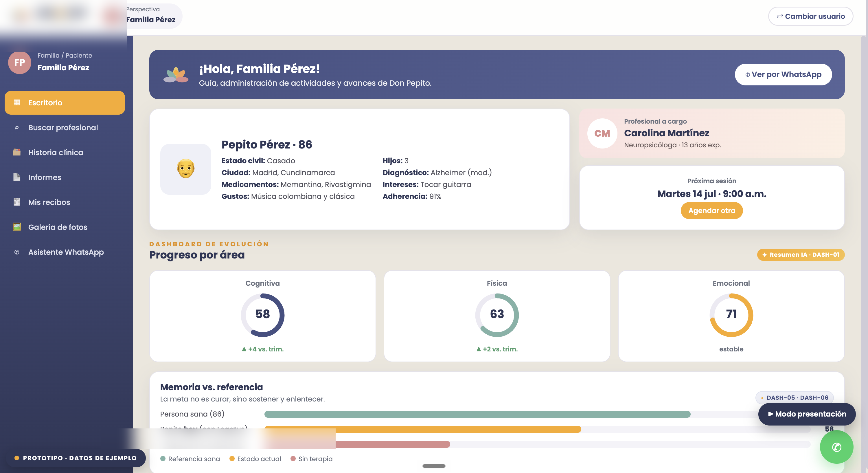Click the Progreso por área heading
The height and width of the screenshot is (473, 868).
(x=197, y=255)
